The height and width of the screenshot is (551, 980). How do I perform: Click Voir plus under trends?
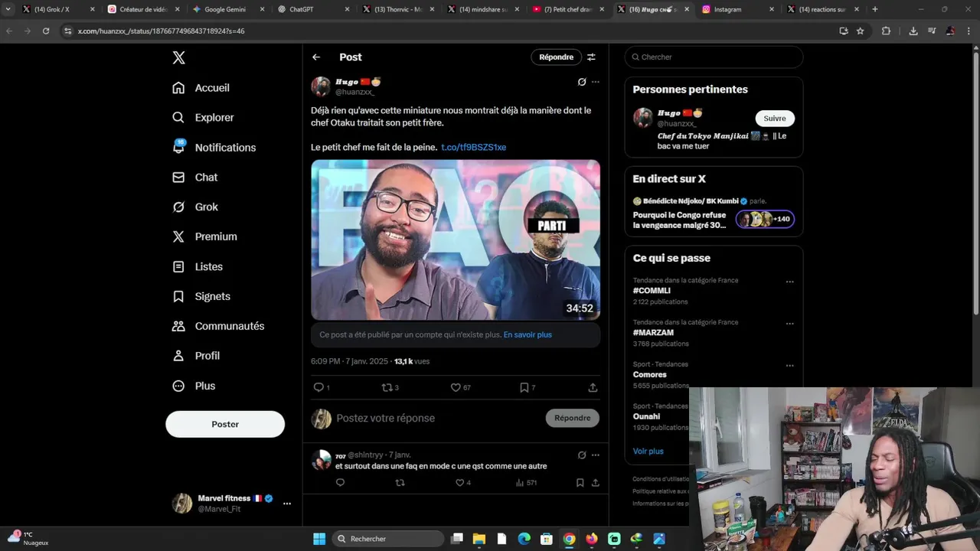point(648,452)
